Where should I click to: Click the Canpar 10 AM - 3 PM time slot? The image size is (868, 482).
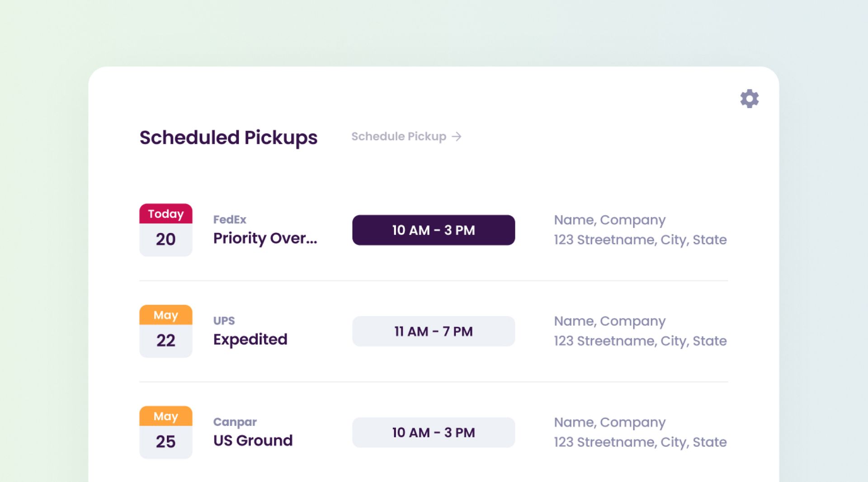point(433,432)
